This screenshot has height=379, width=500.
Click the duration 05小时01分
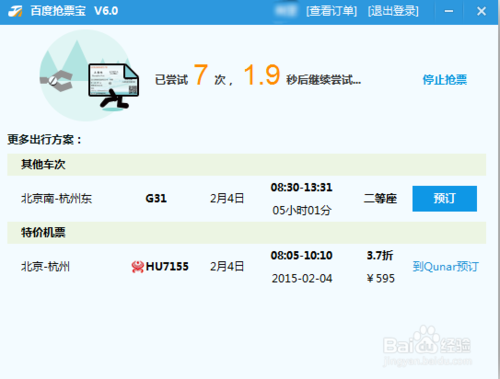coord(302,210)
